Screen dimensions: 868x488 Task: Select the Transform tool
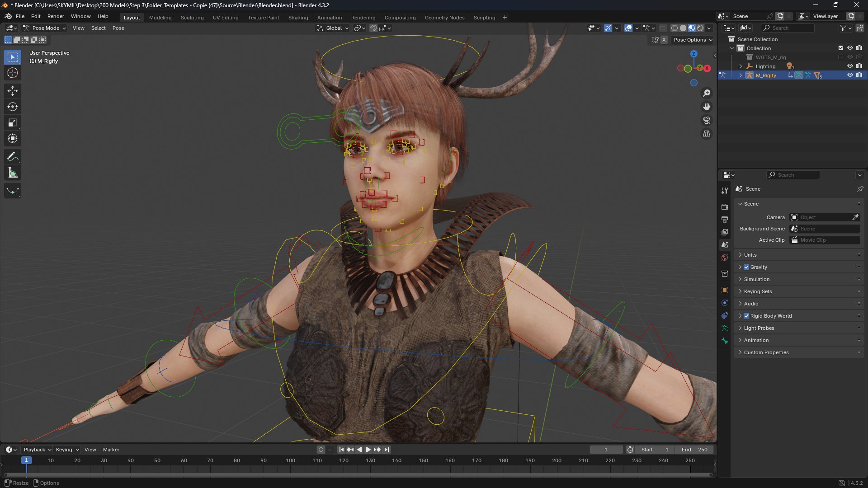tap(13, 138)
